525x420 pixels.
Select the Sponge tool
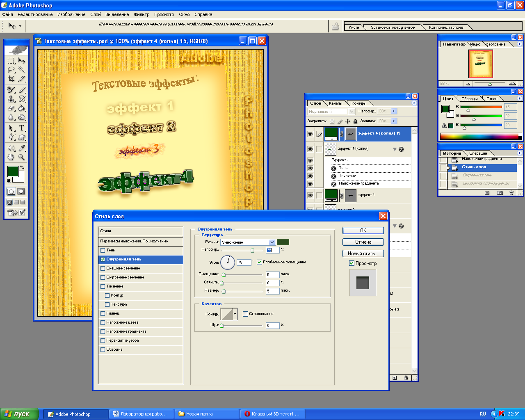[22, 117]
